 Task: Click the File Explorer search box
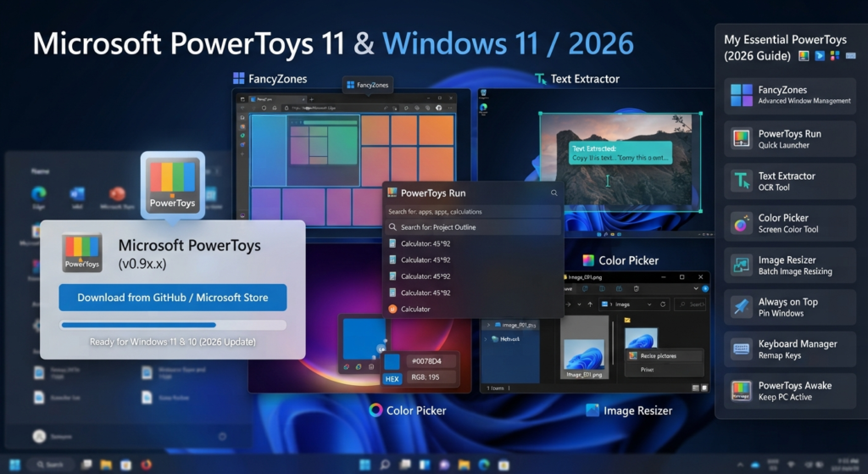(x=692, y=304)
